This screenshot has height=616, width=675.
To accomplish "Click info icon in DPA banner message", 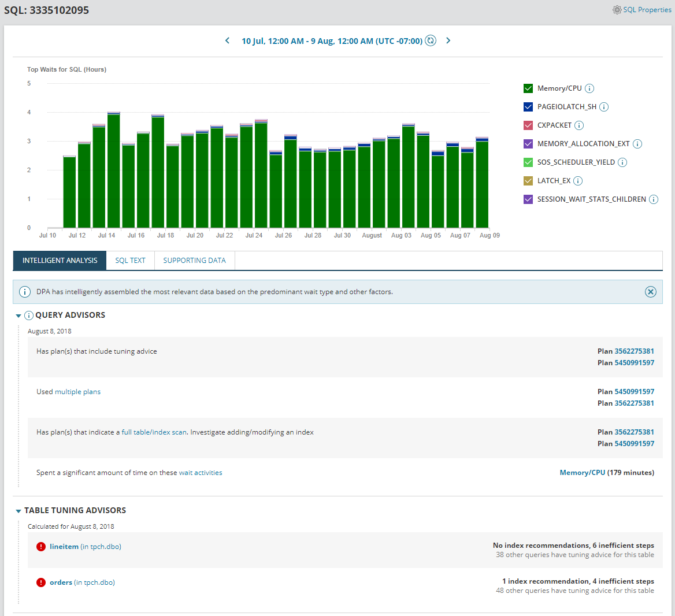I will 25,292.
